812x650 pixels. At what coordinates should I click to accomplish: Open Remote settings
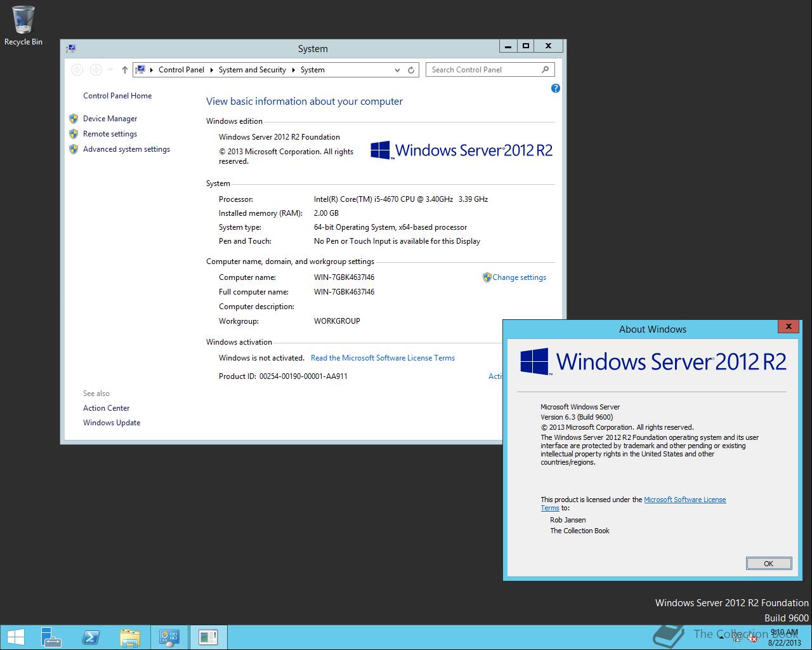[110, 134]
